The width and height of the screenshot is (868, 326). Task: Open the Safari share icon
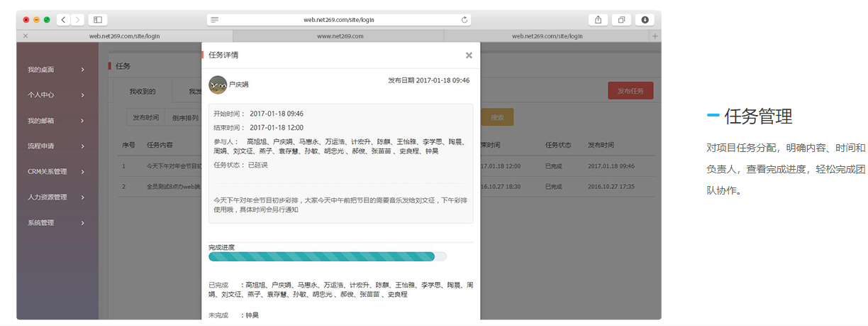pos(598,20)
